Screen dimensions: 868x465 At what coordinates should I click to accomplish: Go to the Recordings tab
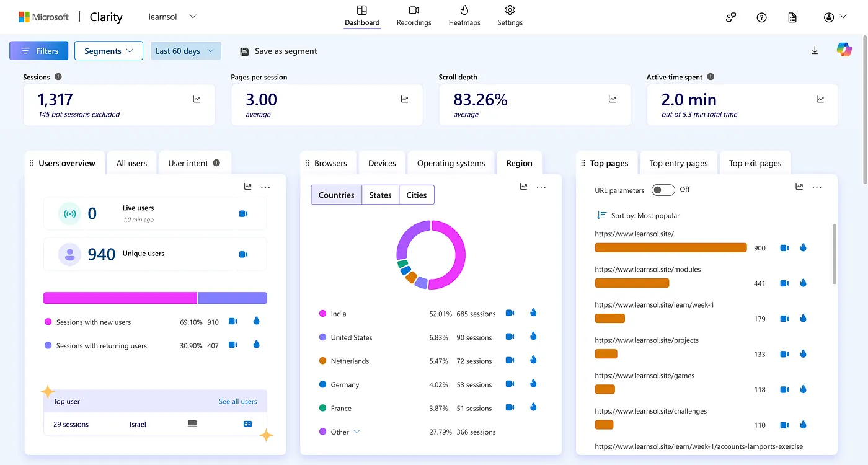414,16
